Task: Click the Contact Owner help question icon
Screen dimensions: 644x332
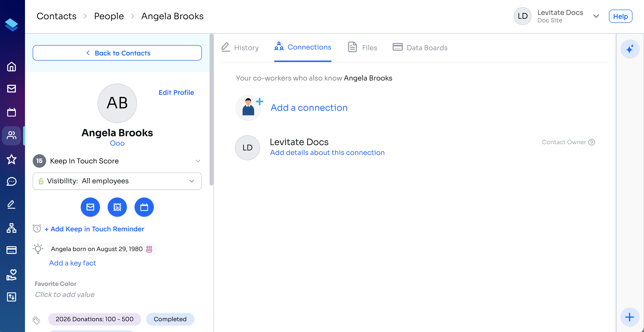Action: tap(592, 142)
